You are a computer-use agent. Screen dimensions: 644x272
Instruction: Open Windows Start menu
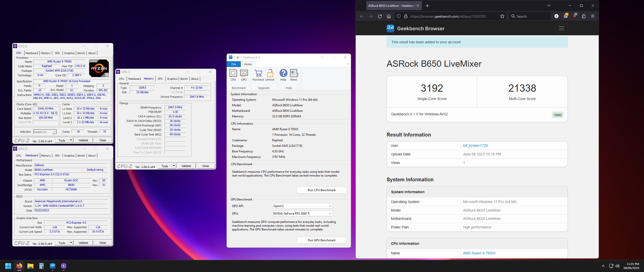tap(8, 266)
